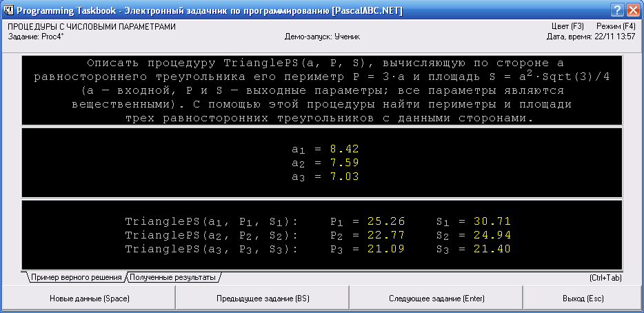Screen dimensions: 644x313
Task: Advance with Следующее задание (Enter) button
Action: tap(436, 299)
